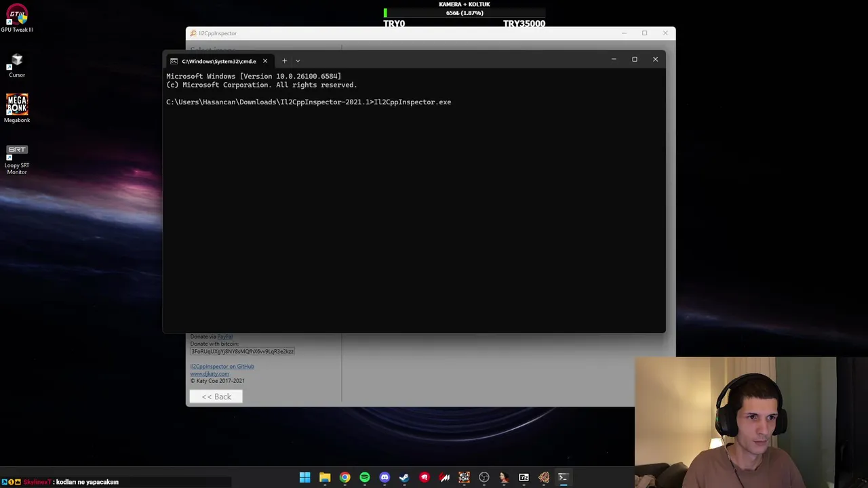Viewport: 868px width, 488px height.
Task: Open the Cursor desktop shortcut
Action: pos(17,65)
